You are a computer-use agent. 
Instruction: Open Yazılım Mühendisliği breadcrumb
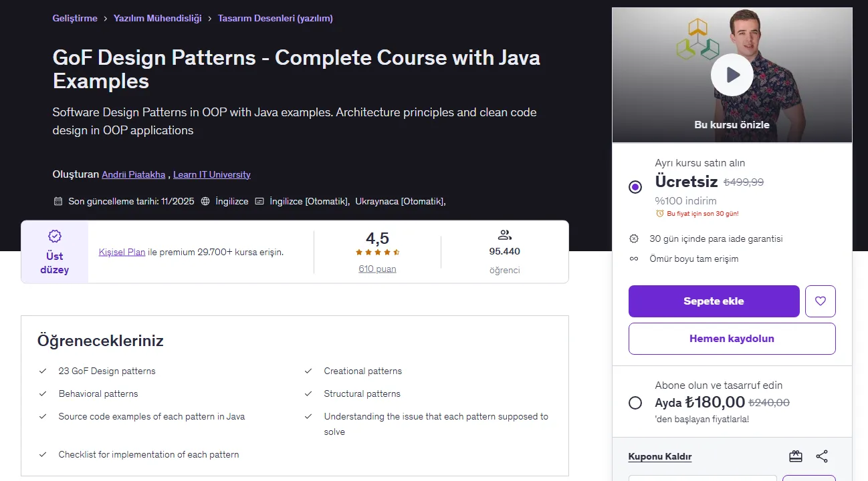coord(158,18)
